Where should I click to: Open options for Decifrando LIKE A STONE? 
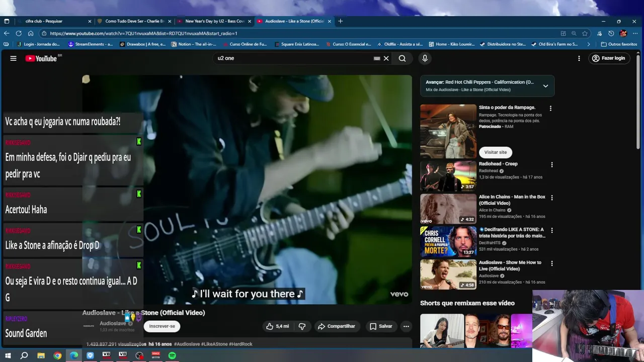coord(552,230)
